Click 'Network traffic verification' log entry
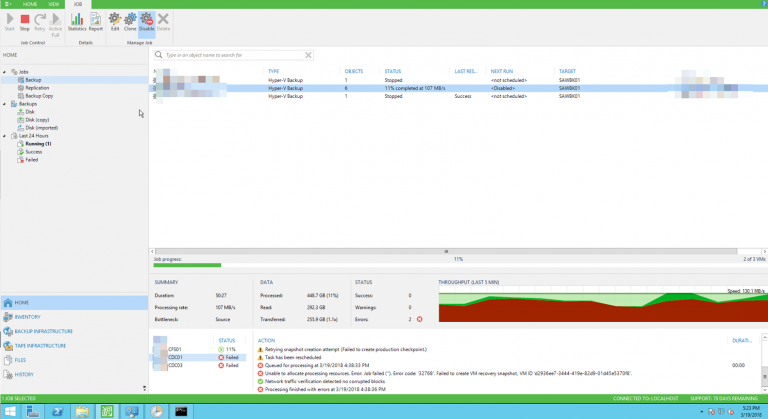Viewport: 768px width, 419px height. tap(321, 381)
